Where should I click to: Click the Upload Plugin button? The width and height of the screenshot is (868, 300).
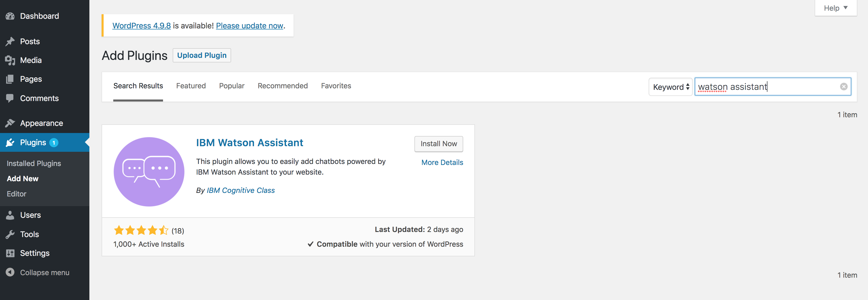pyautogui.click(x=202, y=55)
